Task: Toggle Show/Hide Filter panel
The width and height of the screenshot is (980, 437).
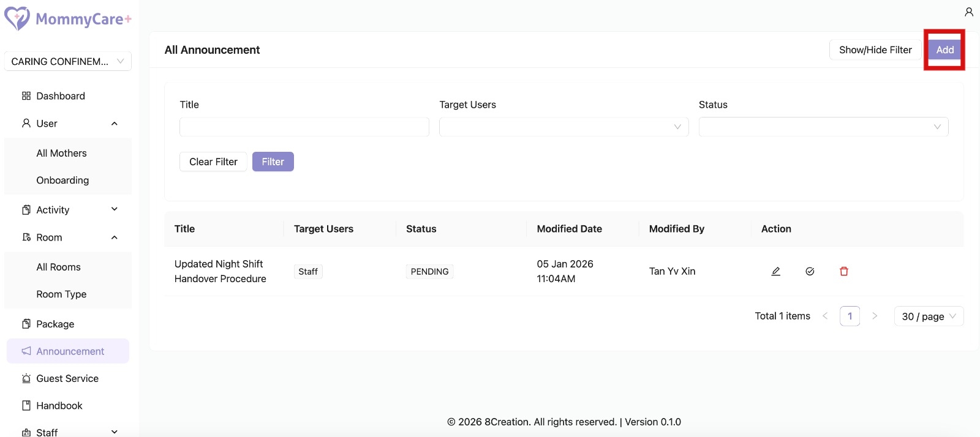Action: pyautogui.click(x=875, y=50)
